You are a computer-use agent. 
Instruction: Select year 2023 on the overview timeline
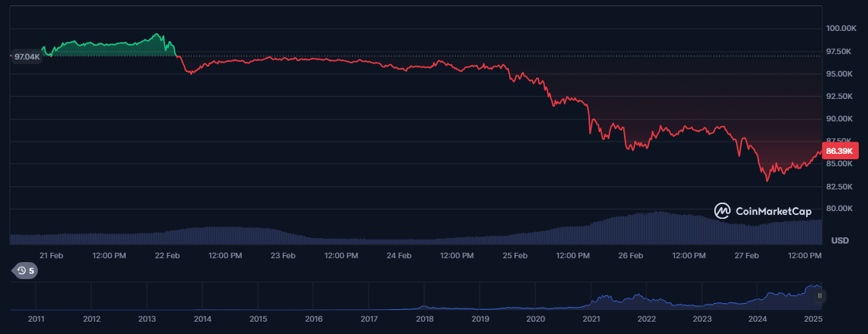pyautogui.click(x=702, y=319)
